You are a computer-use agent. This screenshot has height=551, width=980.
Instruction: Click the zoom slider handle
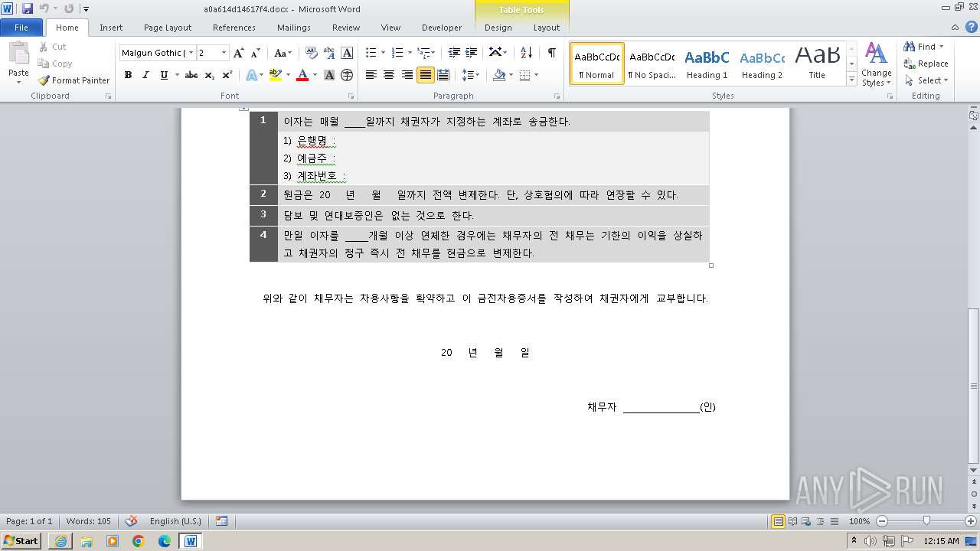[926, 521]
